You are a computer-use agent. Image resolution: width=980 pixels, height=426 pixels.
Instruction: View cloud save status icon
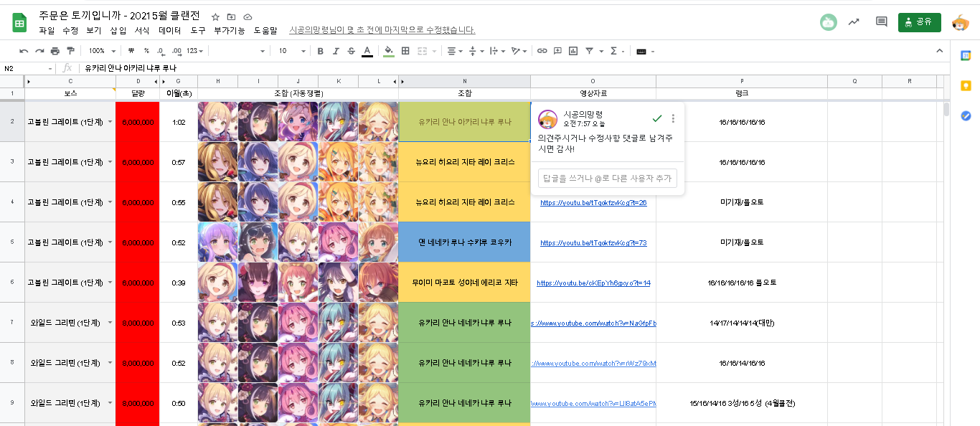[248, 16]
